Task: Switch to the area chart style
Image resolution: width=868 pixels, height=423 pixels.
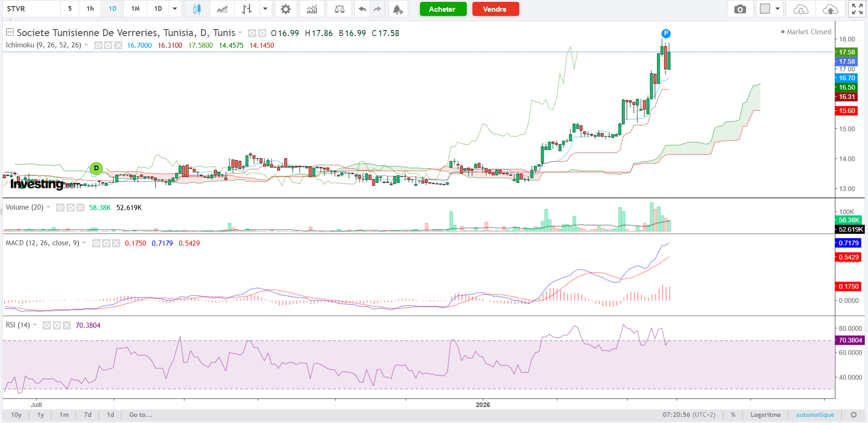Action: tap(222, 9)
